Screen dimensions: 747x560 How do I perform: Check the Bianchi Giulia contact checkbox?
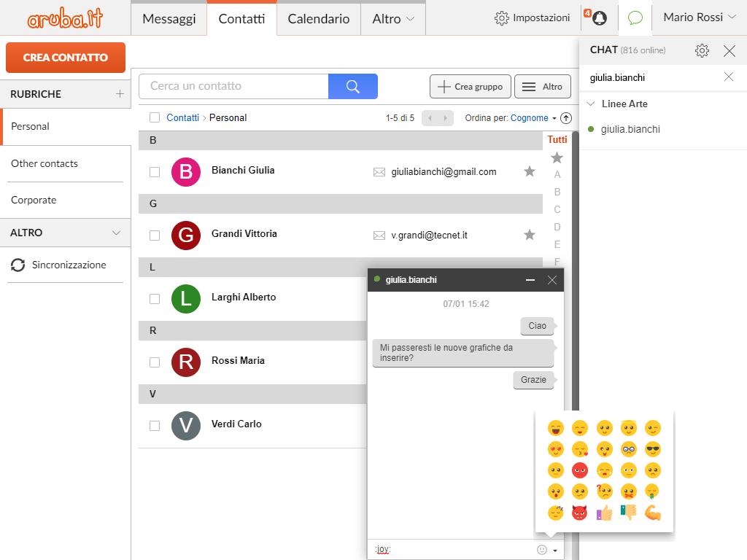click(155, 172)
